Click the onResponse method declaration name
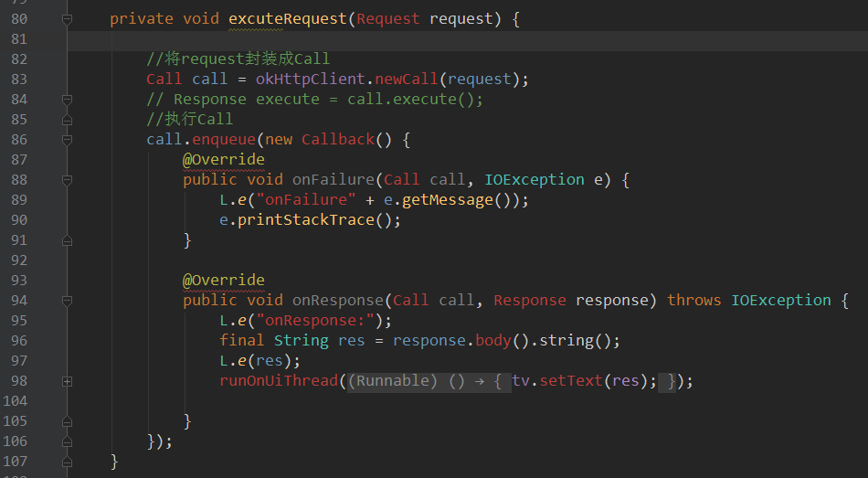868x478 pixels. click(338, 300)
